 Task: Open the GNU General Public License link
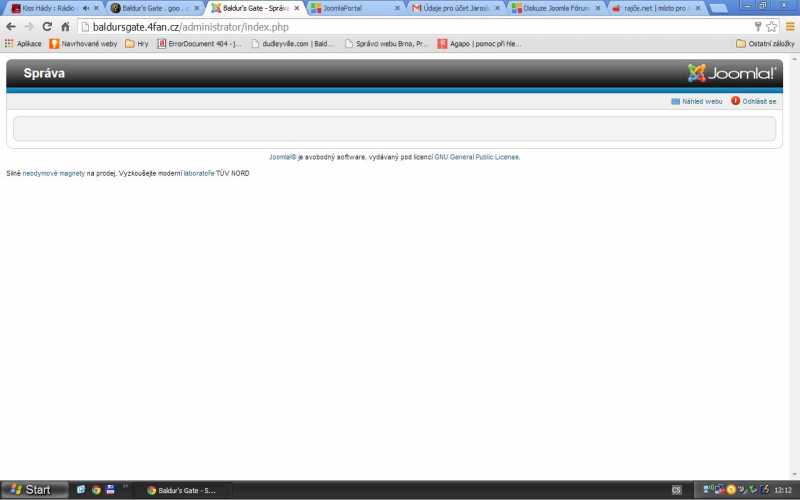click(477, 157)
